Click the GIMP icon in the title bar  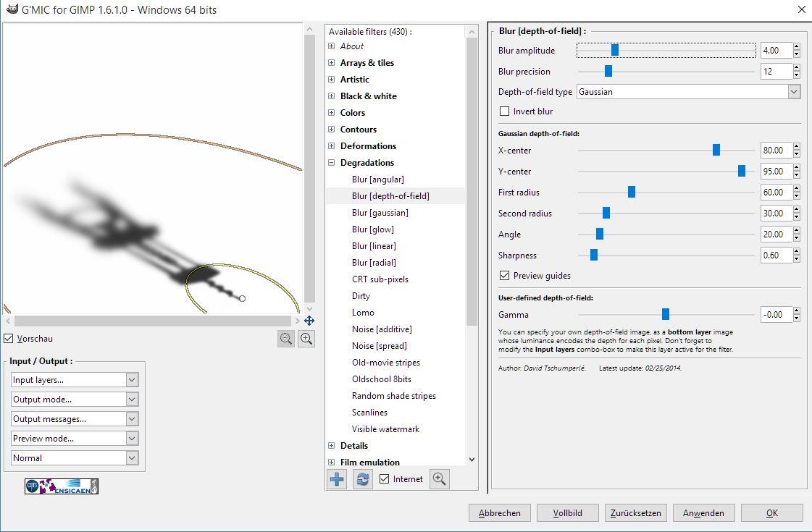coord(9,10)
